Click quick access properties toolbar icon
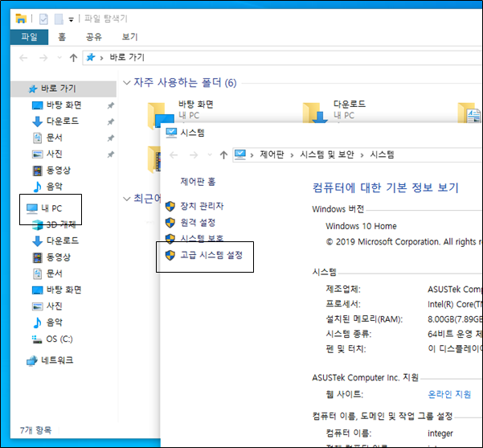483x448 pixels. [x=43, y=19]
